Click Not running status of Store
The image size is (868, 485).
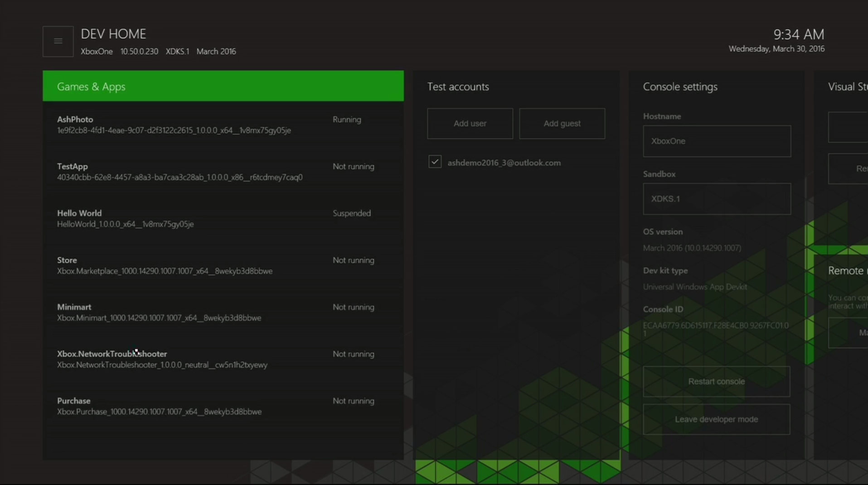[354, 260]
